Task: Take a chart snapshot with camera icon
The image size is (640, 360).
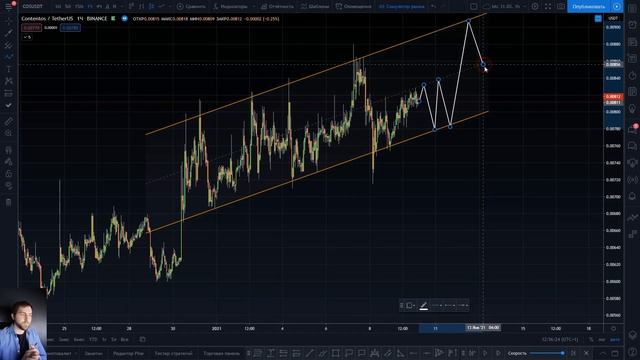Action: click(561, 6)
